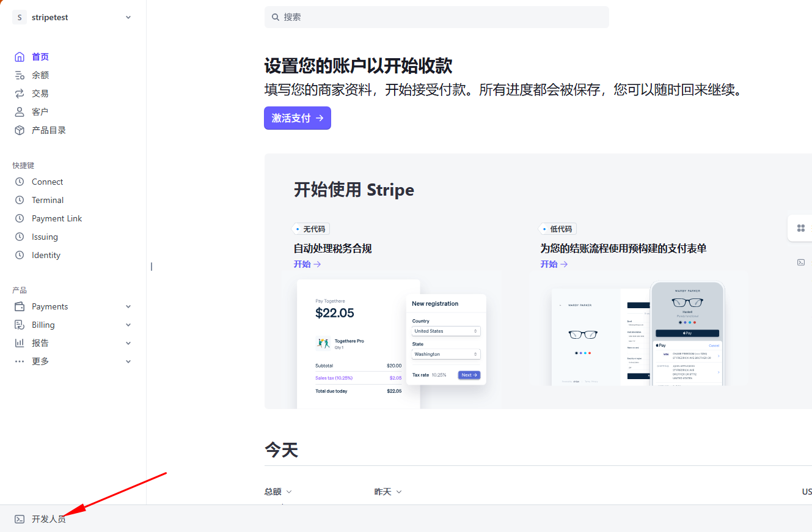Open the 昨天 comparison dropdown
812x532 pixels.
pos(388,492)
